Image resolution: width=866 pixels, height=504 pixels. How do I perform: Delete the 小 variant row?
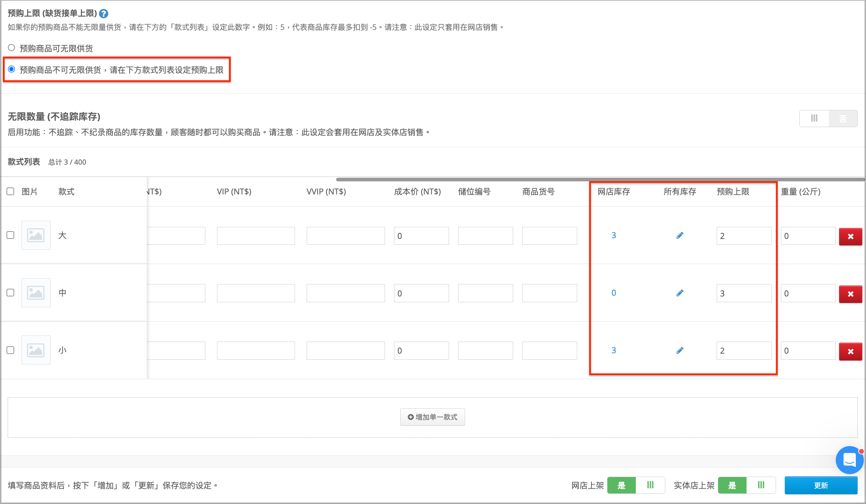click(x=850, y=351)
